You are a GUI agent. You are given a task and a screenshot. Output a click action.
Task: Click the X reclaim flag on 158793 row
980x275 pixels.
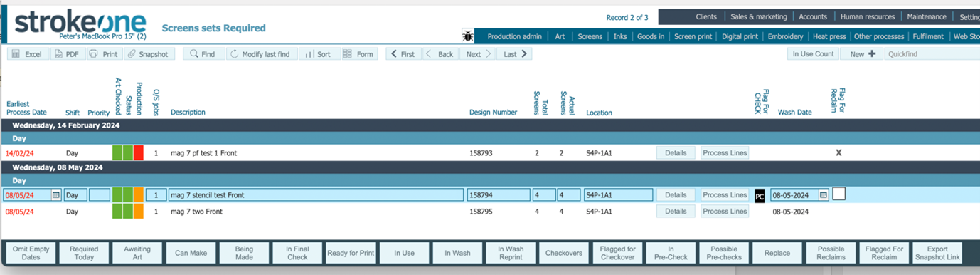pos(838,152)
